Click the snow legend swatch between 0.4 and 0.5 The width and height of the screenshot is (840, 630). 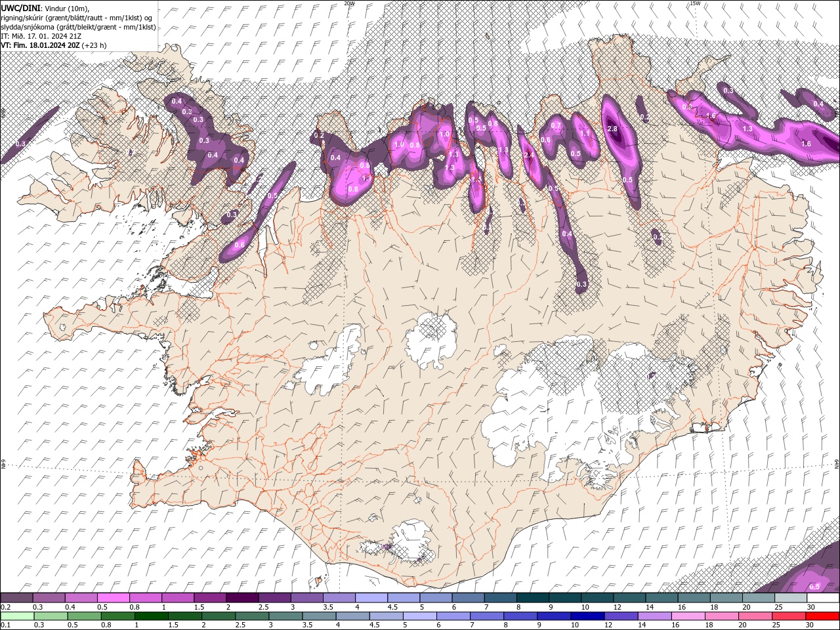[81, 598]
